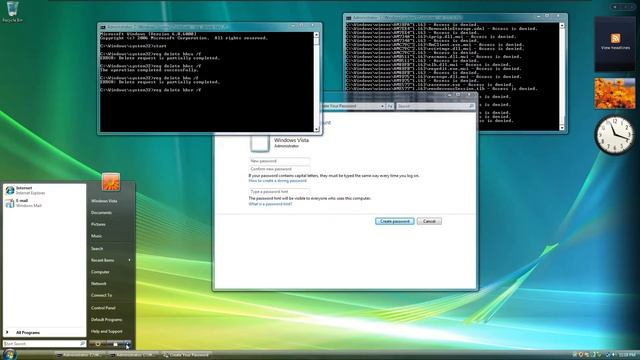Click the Create password button

(x=395, y=221)
